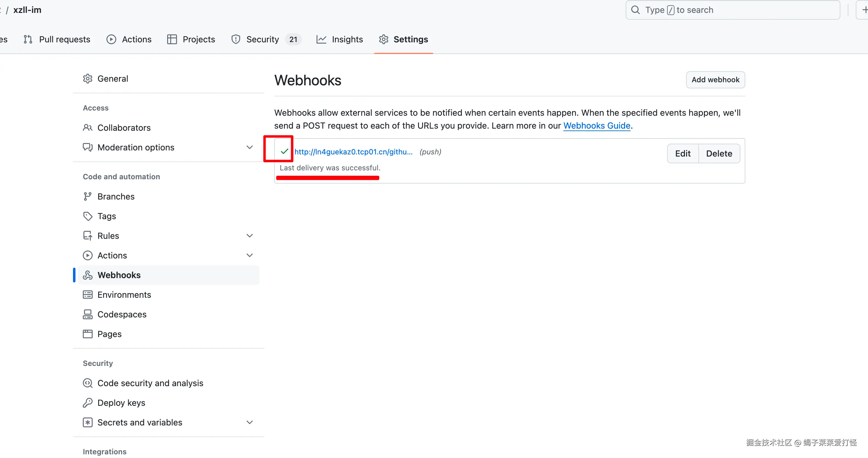
Task: Click the Environments server icon
Action: (88, 295)
